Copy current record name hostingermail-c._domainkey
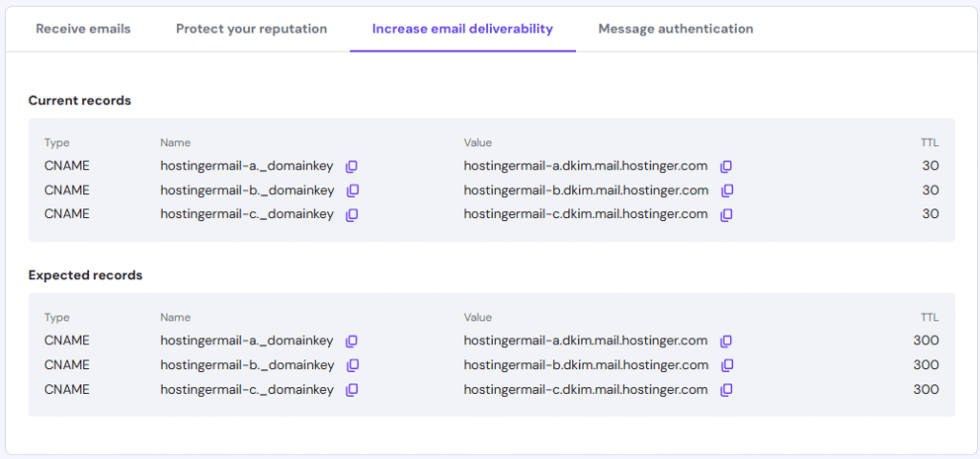 pos(352,215)
